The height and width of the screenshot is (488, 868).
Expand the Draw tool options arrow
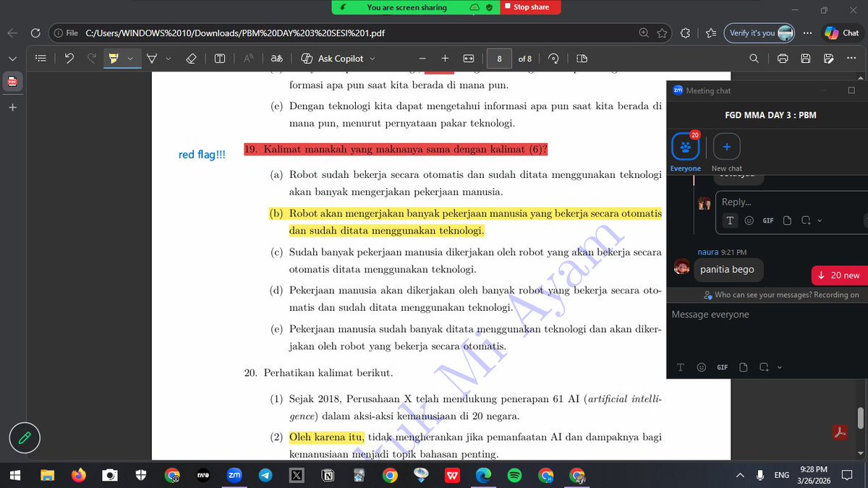169,59
